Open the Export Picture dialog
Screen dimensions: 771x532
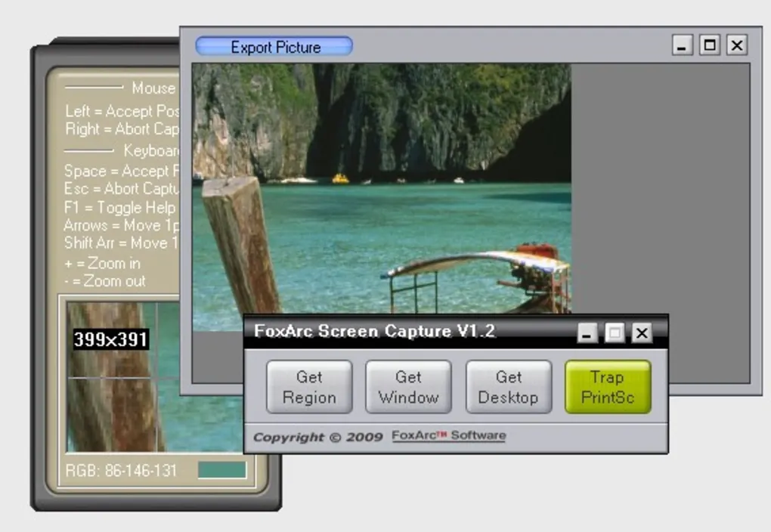coord(274,46)
